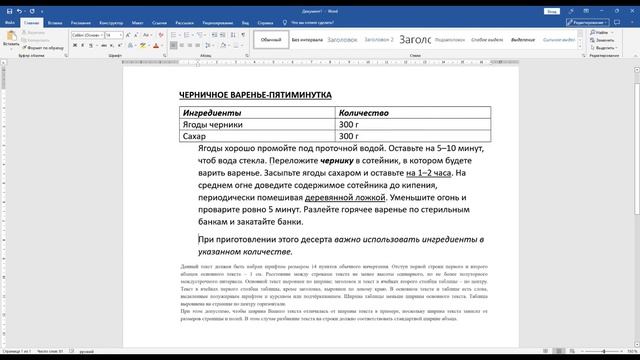Open the font name dropdown
The width and height of the screenshot is (640, 360).
(x=102, y=35)
